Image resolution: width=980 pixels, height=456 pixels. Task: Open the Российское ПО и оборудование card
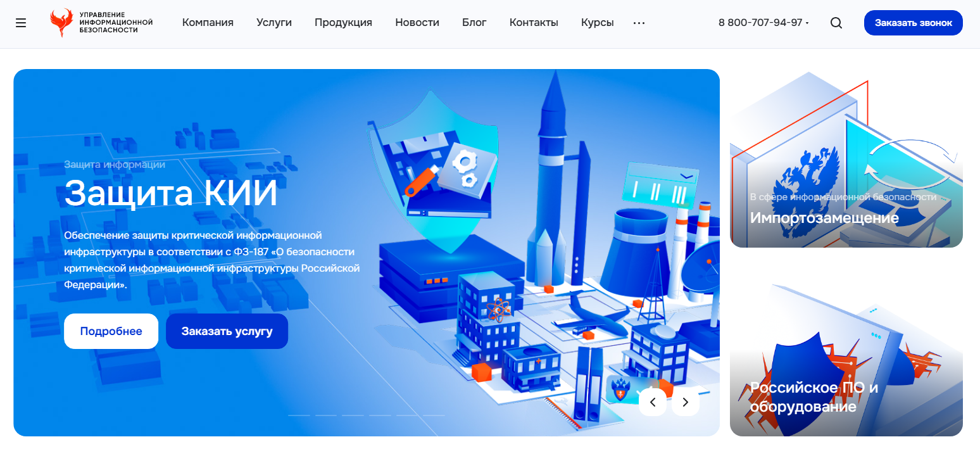coord(846,347)
